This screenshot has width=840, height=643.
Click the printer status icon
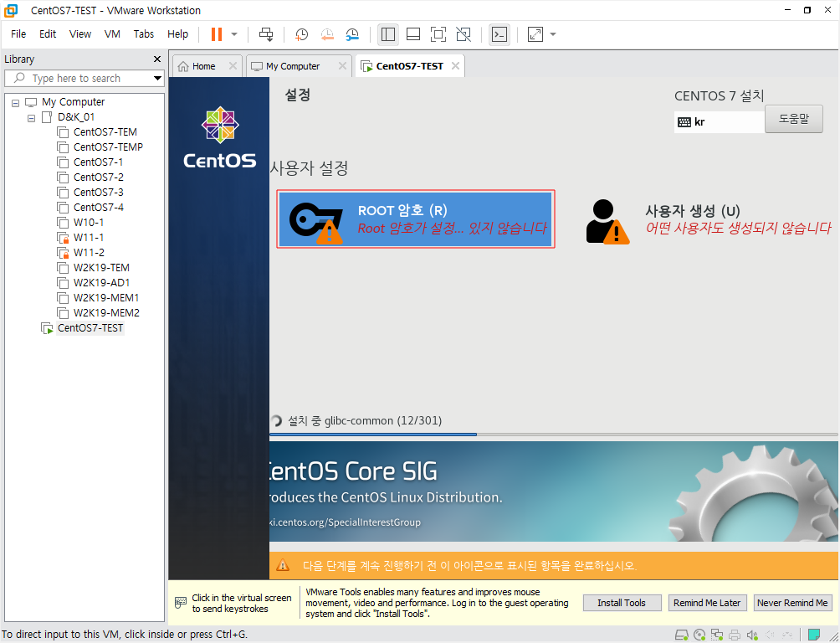click(735, 635)
